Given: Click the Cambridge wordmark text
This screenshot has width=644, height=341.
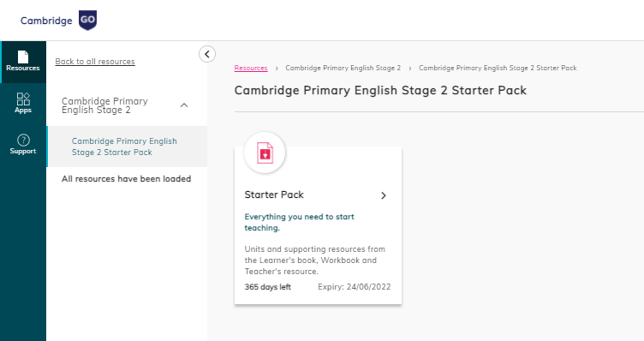Looking at the screenshot, I should 46,21.
